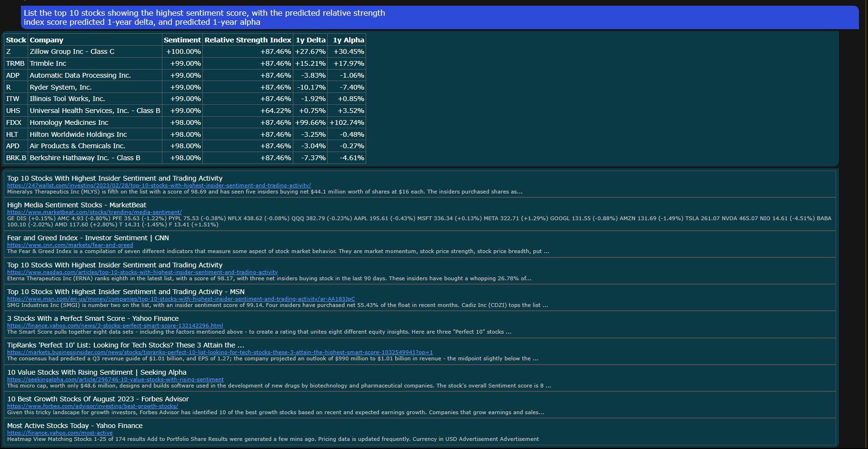Open the 247wallst.com insider sentiment link
Image resolution: width=868 pixels, height=449 pixels.
pyautogui.click(x=159, y=185)
